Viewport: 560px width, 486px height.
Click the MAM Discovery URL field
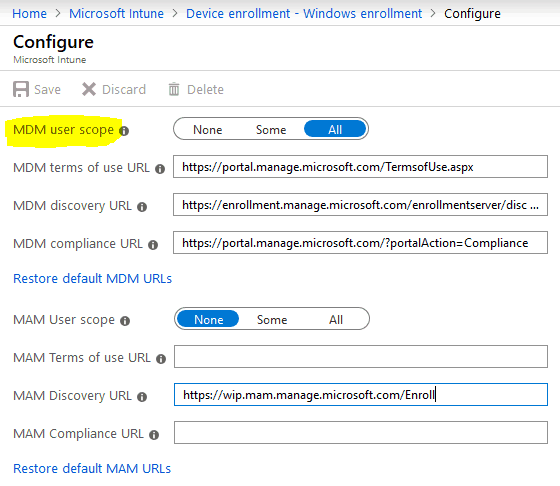361,395
